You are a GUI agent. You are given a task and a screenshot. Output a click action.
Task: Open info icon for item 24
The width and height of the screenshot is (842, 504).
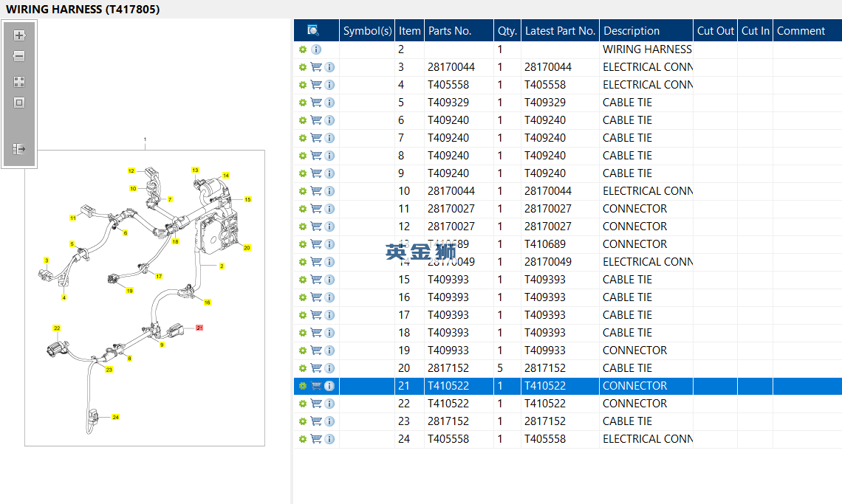pos(329,439)
